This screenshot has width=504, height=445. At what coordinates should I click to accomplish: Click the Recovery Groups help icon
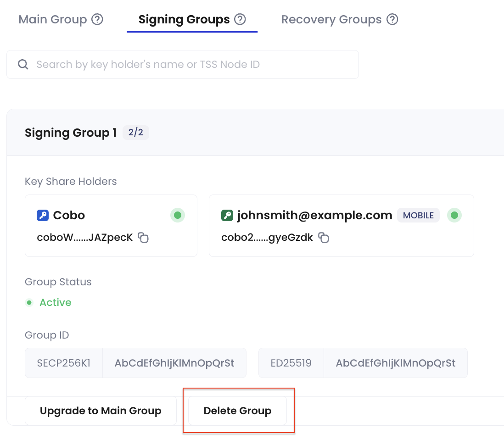392,19
